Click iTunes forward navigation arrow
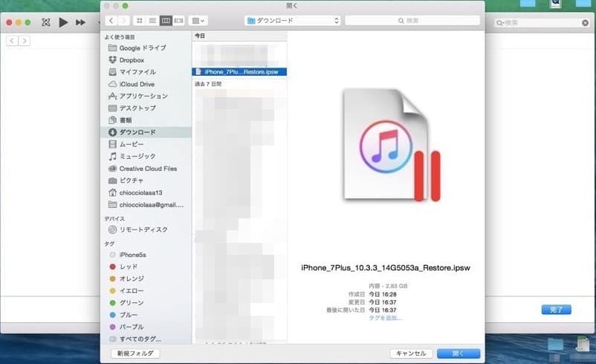Screen dimensions: 596x364 (25, 41)
